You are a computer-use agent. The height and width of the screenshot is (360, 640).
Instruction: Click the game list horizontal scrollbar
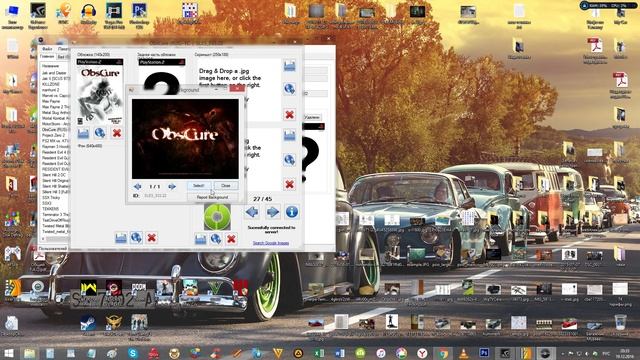(55, 239)
